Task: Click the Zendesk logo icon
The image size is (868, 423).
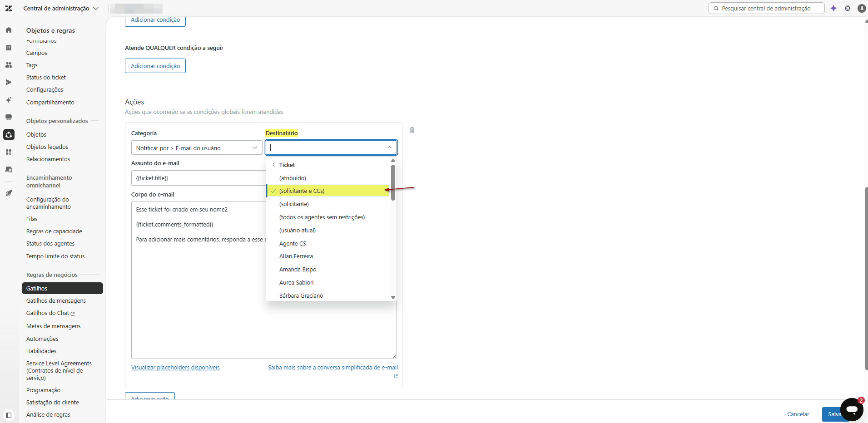Action: 9,8
